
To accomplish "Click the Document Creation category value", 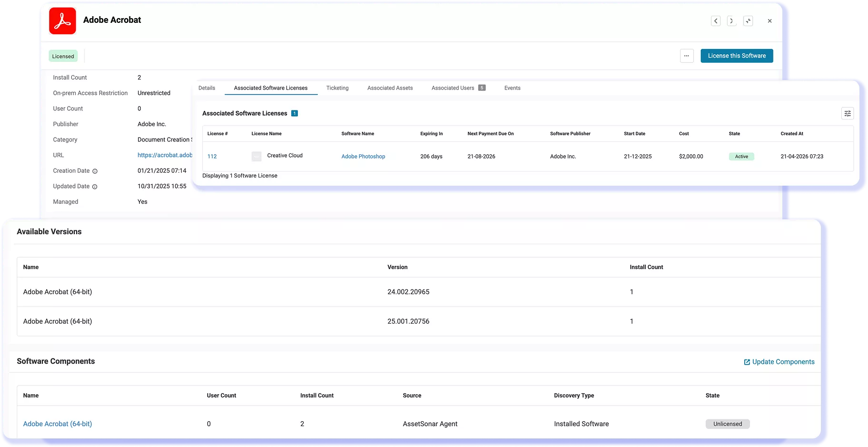I will pyautogui.click(x=165, y=140).
